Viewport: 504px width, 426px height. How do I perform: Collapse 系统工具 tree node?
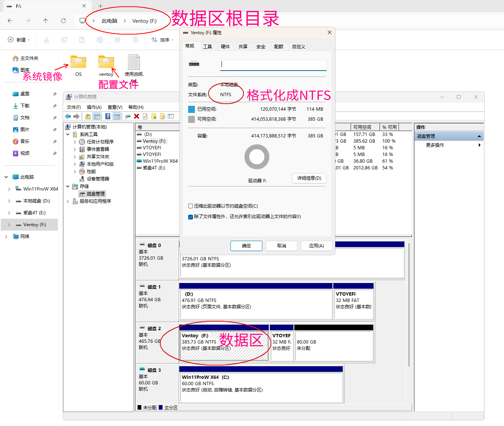tap(68, 134)
